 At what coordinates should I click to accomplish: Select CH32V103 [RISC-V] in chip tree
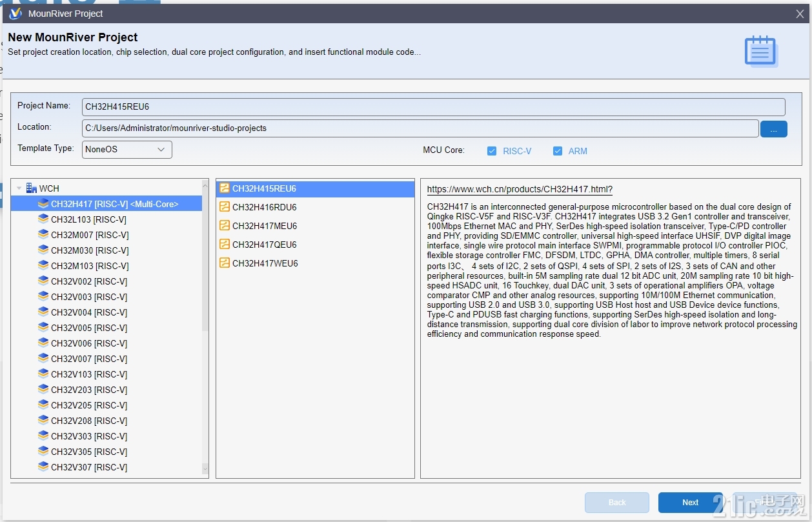point(89,374)
